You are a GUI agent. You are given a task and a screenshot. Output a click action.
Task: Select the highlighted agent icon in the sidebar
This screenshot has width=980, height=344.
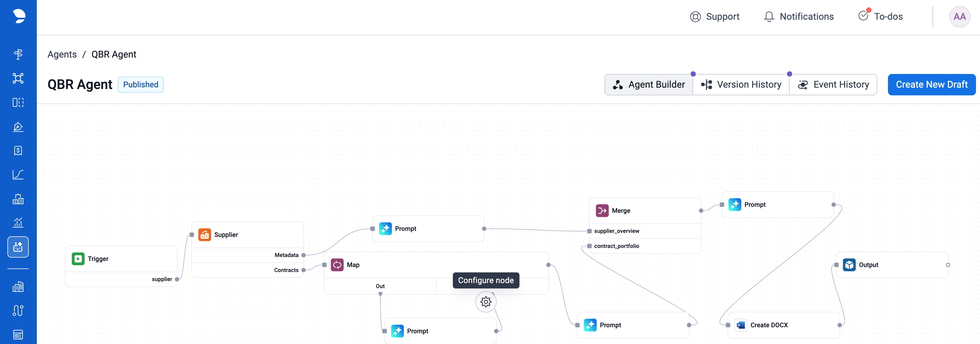pos(18,247)
